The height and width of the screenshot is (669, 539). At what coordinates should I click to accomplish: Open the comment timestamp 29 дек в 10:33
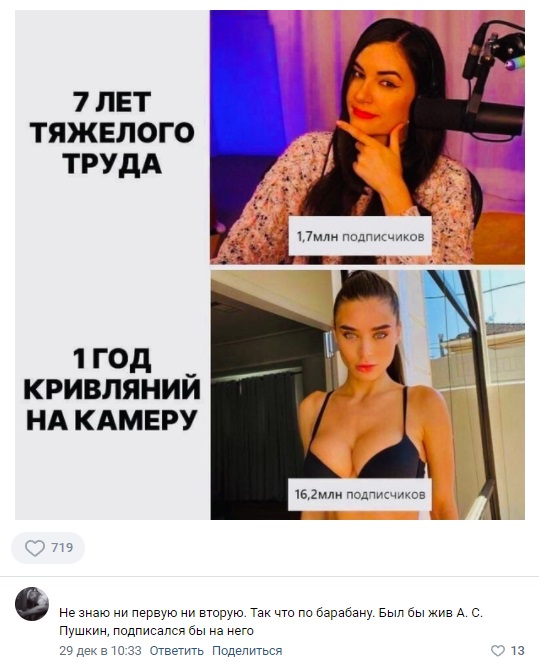coord(100,651)
